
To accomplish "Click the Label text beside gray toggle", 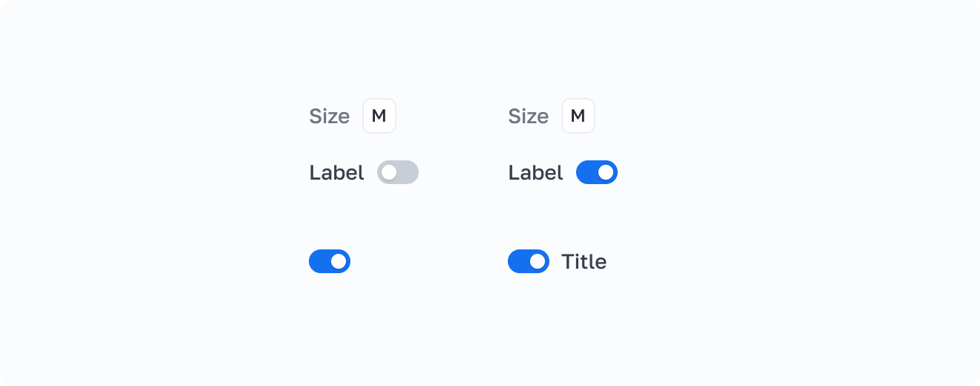I will click(x=336, y=173).
